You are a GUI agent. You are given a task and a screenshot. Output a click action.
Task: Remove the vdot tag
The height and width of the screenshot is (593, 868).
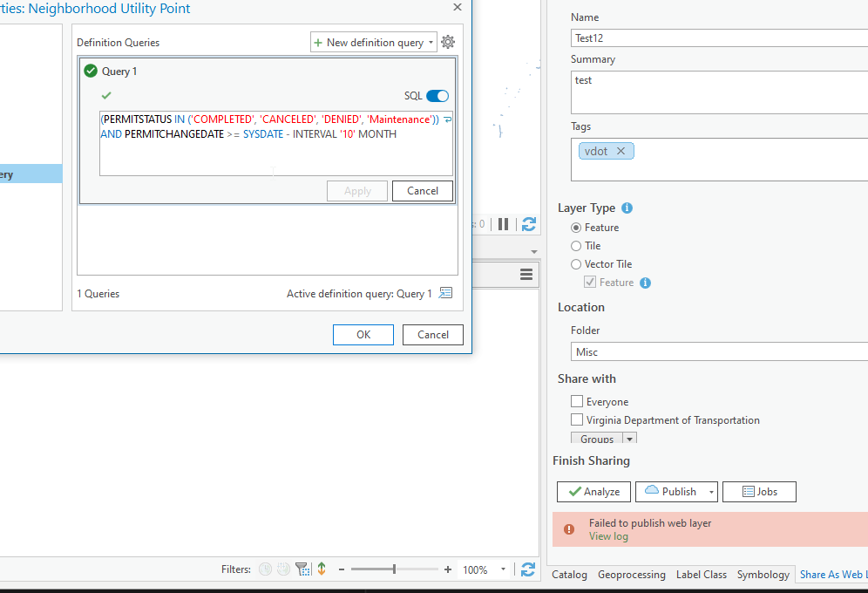coord(620,150)
